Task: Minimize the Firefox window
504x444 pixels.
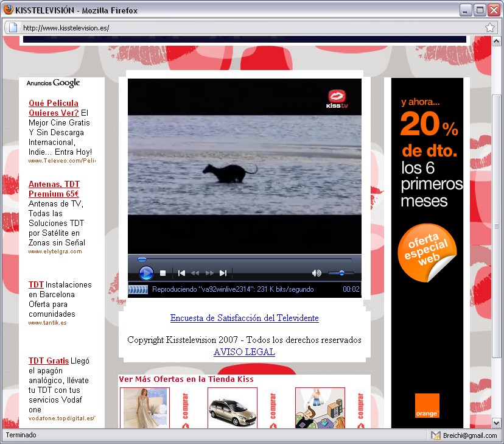Action: [465, 10]
